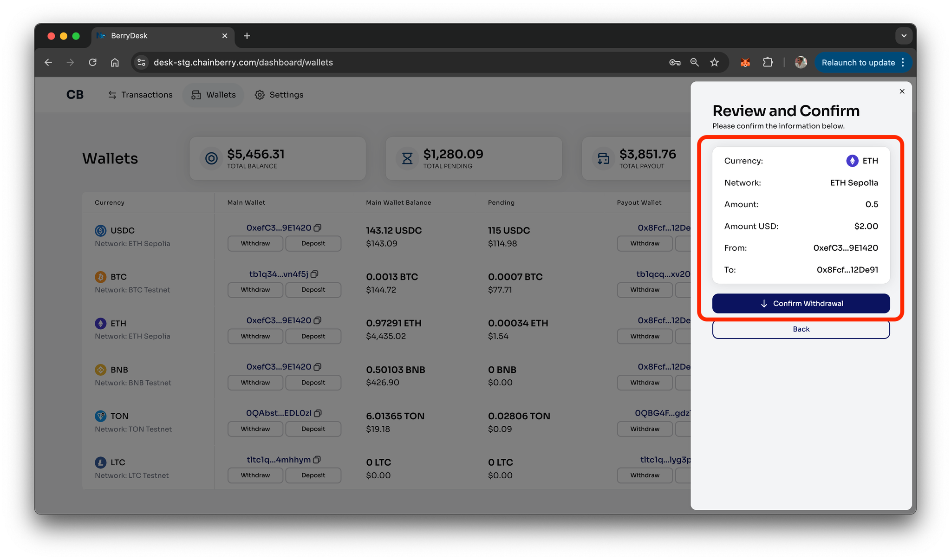Close the Review and Confirm panel

point(902,91)
